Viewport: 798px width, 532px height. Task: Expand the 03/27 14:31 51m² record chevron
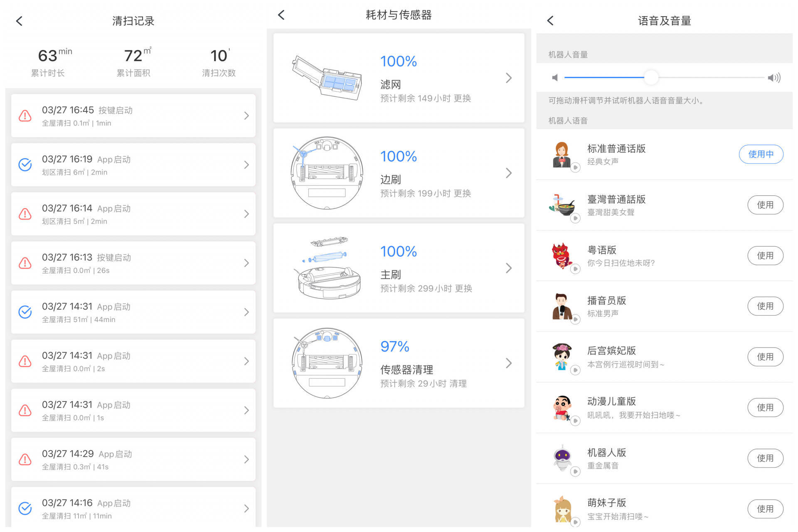(246, 312)
